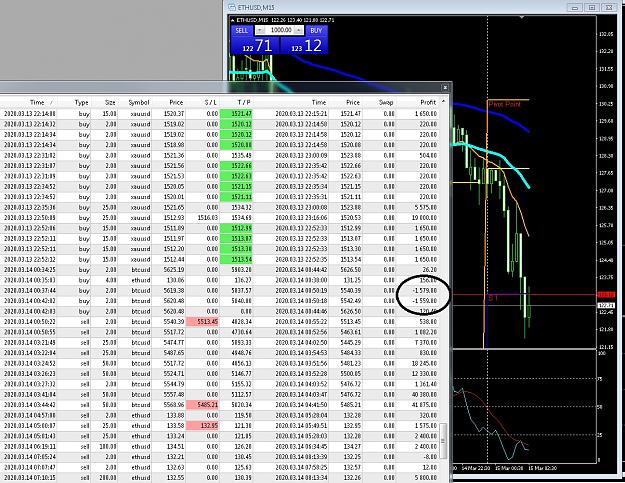Sort by the T / P column header
Image resolution: width=625 pixels, height=483 pixels.
244,102
